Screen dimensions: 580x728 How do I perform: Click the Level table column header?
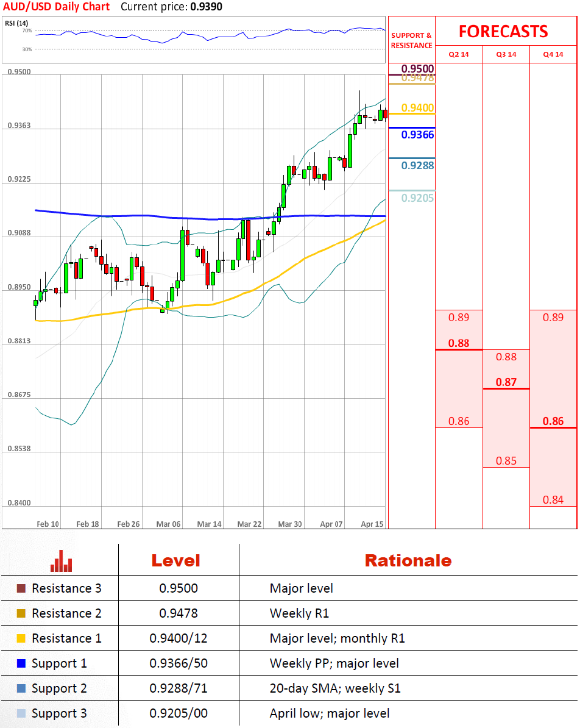click(176, 560)
